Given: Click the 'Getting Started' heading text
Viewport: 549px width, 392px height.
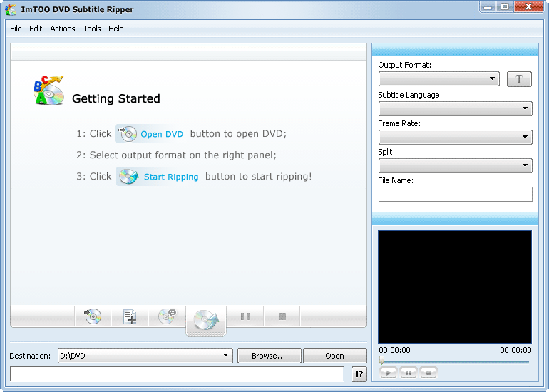Looking at the screenshot, I should click(x=116, y=98).
